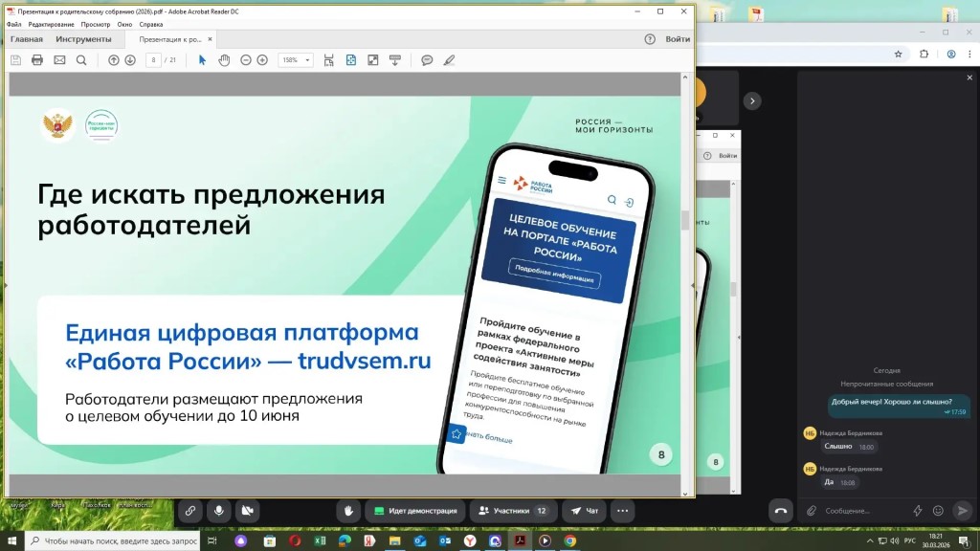Viewport: 980px width, 551px height.
Task: Switch to the Главная tab
Action: click(x=26, y=38)
